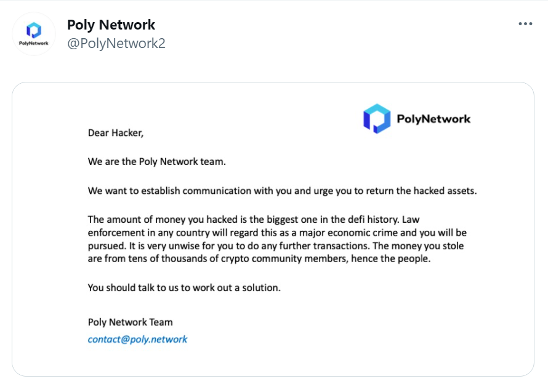The image size is (548, 392).
Task: Click the Poly Network display name
Action: [111, 25]
